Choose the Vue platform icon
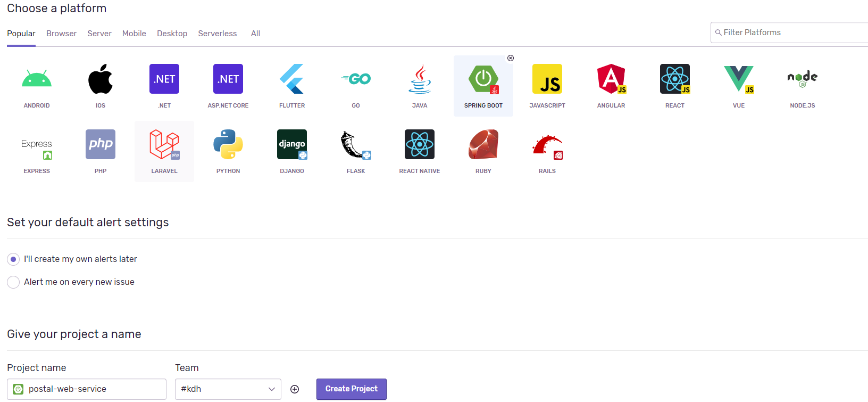Screen dimensions: 868x402 click(x=739, y=79)
